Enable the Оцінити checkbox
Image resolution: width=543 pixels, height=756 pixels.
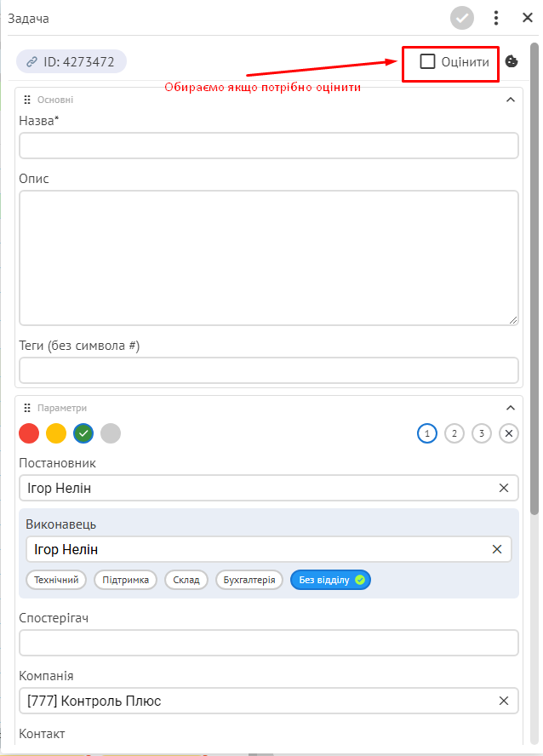coord(427,61)
